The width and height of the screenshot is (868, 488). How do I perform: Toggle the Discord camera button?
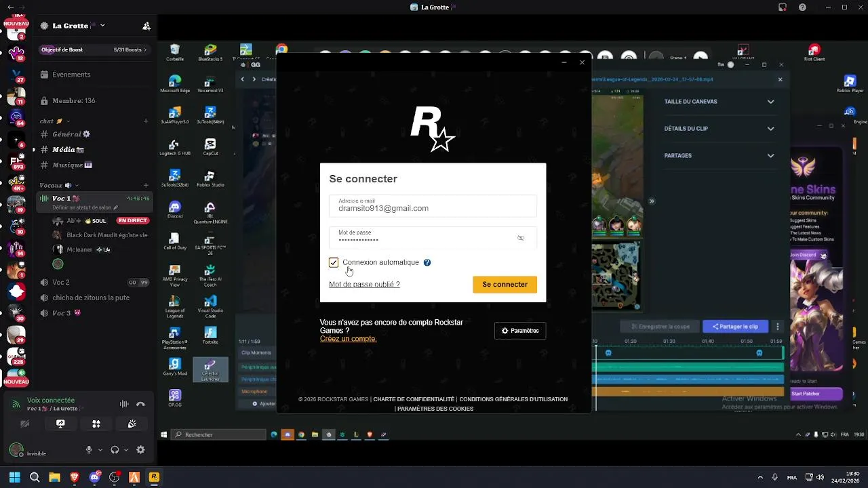point(25,424)
